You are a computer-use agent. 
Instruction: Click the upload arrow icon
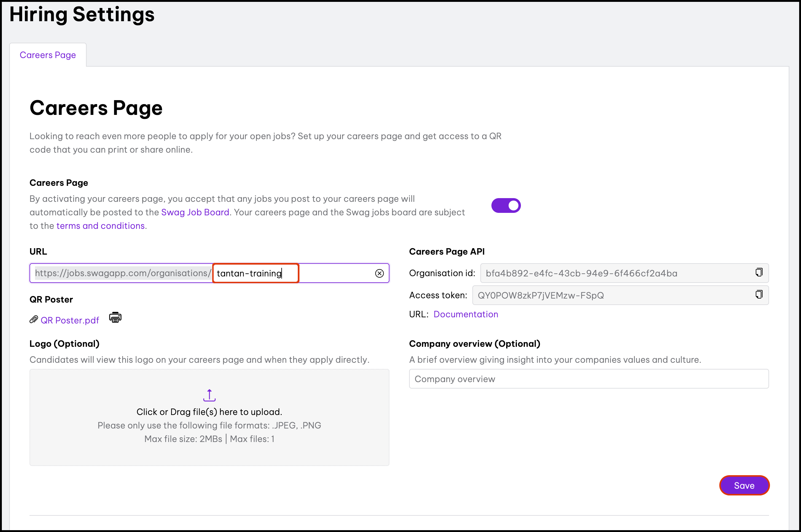[x=209, y=395]
